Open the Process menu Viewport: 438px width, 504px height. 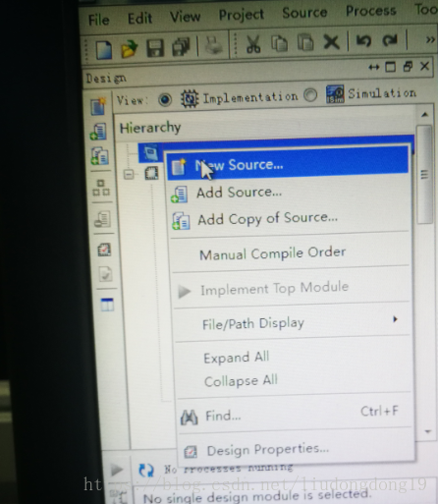[371, 11]
